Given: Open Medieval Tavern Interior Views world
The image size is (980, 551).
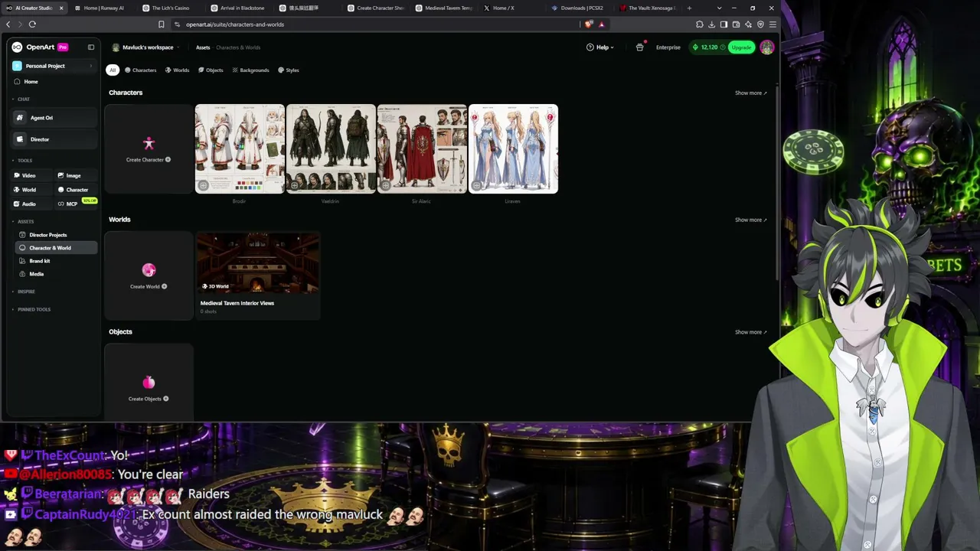Looking at the screenshot, I should click(257, 275).
